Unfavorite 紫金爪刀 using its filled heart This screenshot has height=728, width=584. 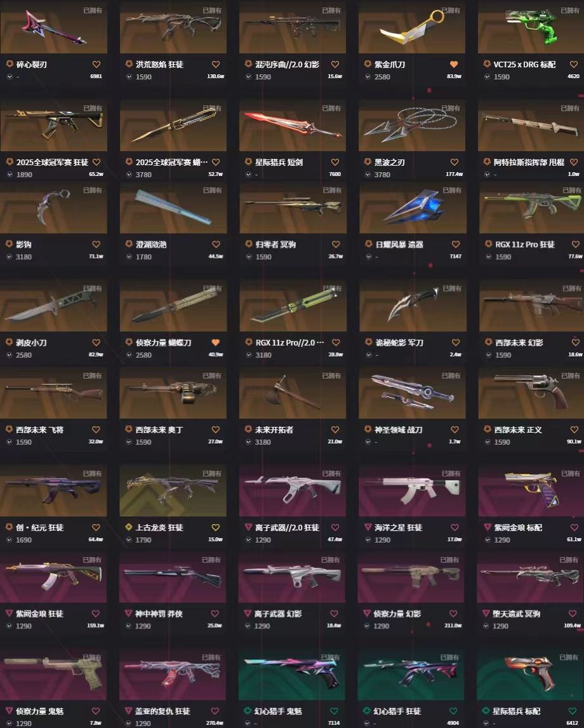pyautogui.click(x=454, y=64)
